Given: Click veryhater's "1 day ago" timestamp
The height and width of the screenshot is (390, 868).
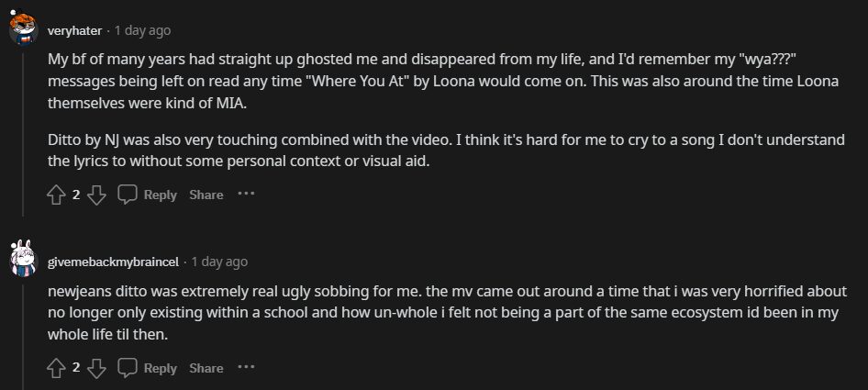Looking at the screenshot, I should point(142,30).
